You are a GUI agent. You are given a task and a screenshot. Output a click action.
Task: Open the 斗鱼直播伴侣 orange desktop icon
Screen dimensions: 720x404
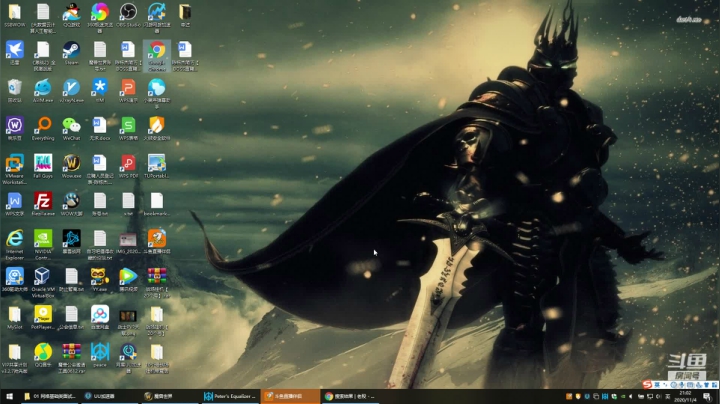coord(157,242)
